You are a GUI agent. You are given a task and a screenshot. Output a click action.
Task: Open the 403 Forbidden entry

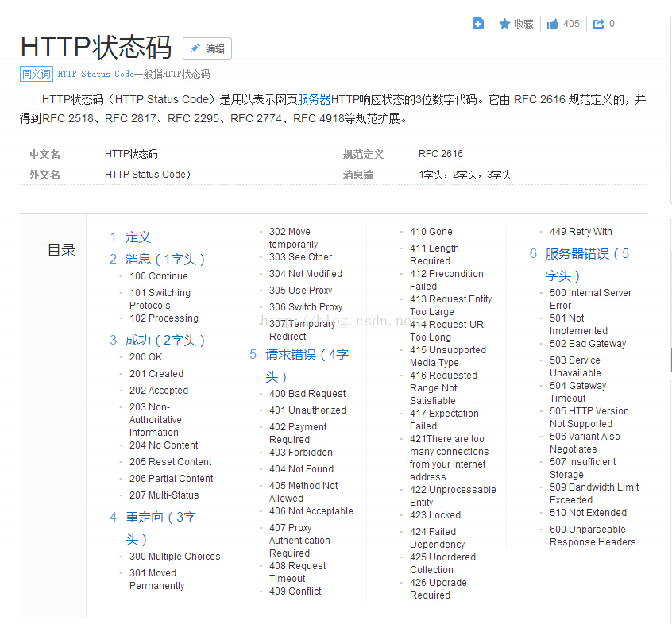click(301, 453)
